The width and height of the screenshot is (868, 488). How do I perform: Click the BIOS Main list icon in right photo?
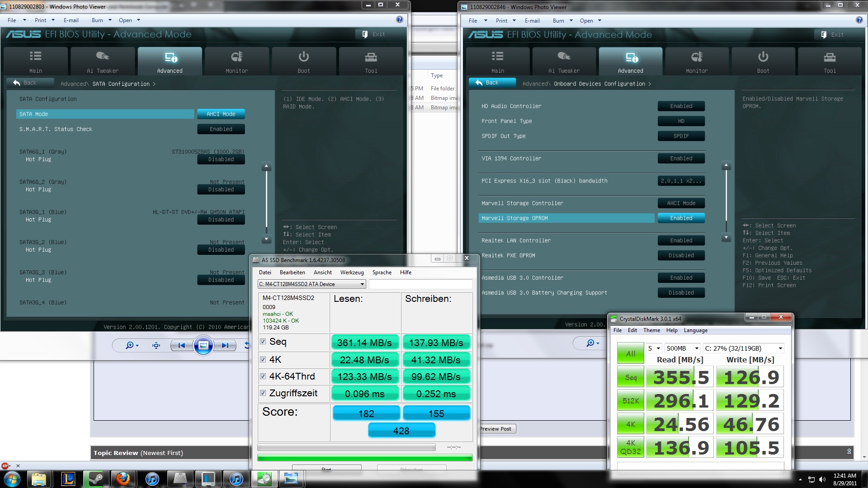[x=497, y=56]
